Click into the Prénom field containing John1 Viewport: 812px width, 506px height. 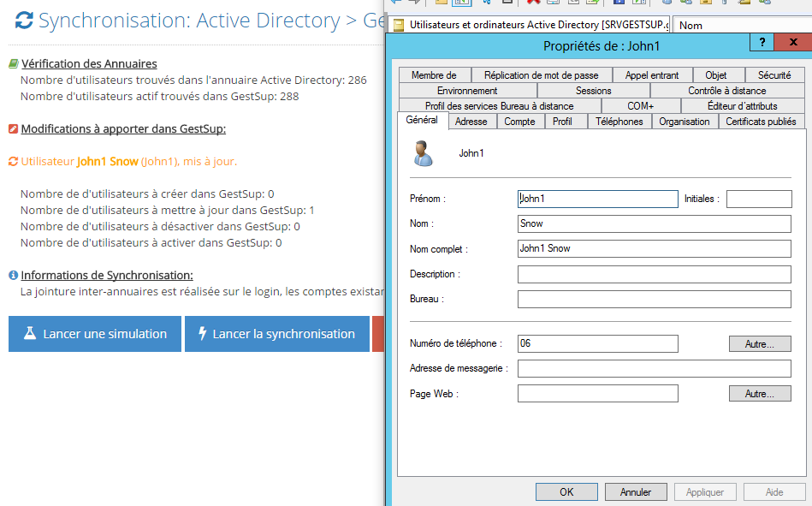pos(597,199)
